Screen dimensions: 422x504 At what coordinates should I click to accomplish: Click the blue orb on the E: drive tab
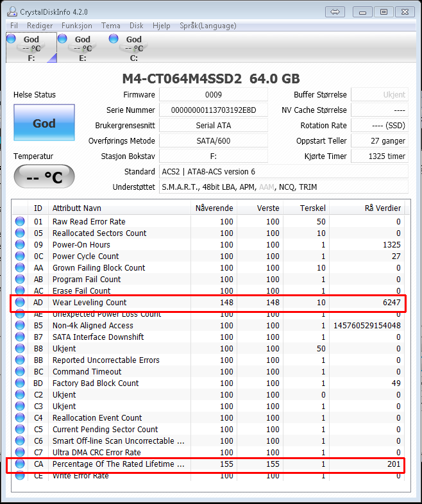62,38
